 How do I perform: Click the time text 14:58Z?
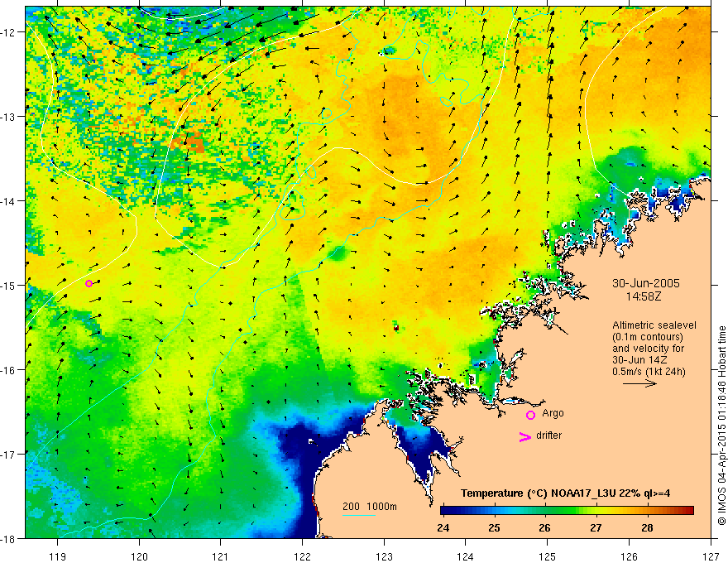(644, 296)
